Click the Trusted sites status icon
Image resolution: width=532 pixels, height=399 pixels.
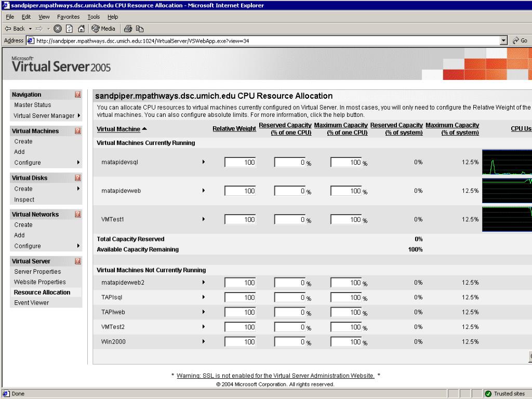click(488, 394)
